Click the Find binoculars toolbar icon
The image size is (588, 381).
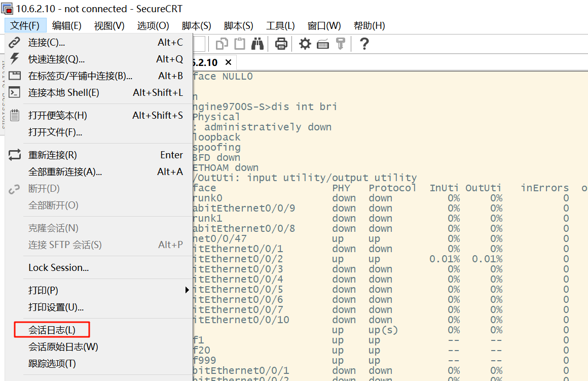click(258, 44)
